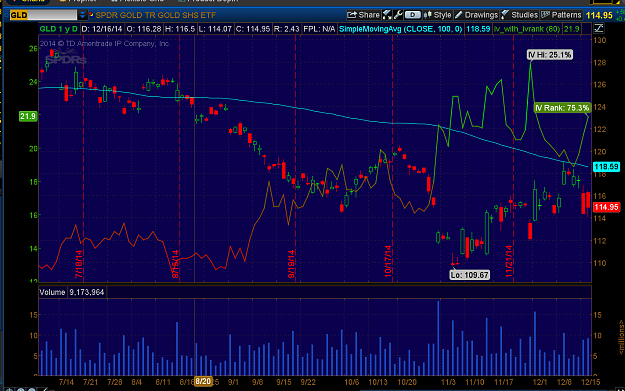Image resolution: width=625 pixels, height=391 pixels.
Task: Click the 12/15 date on time axis
Action: point(590,382)
